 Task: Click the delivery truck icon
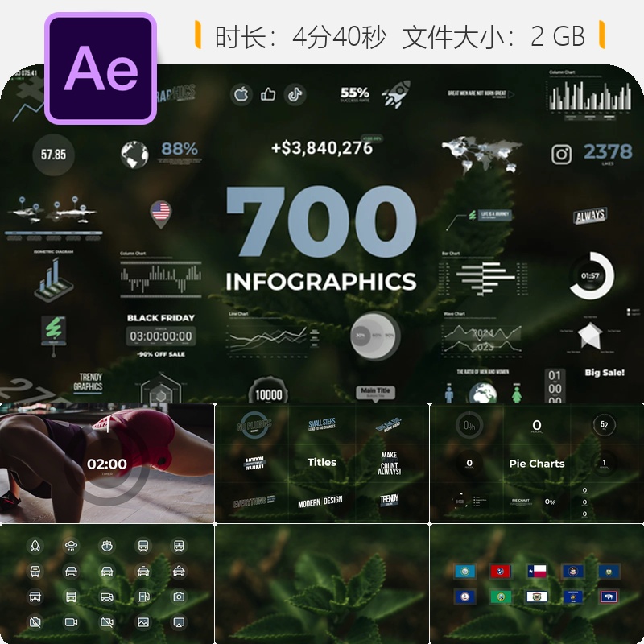tap(106, 597)
